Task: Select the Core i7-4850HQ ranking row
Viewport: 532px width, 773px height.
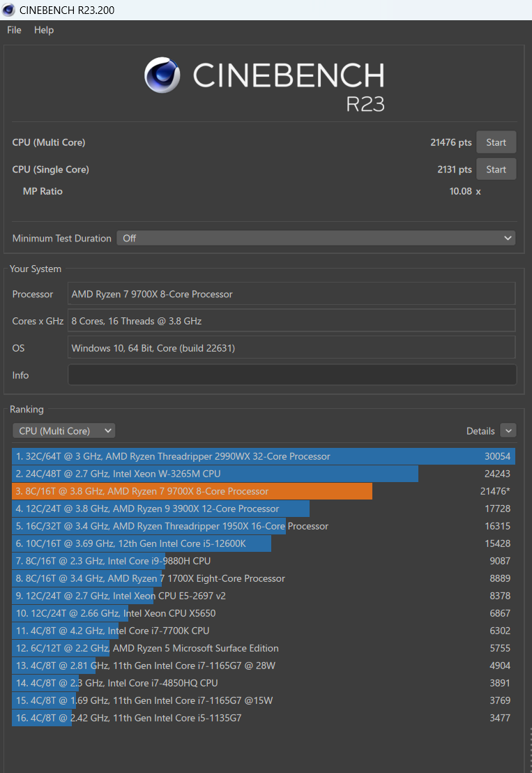Action: [x=264, y=683]
